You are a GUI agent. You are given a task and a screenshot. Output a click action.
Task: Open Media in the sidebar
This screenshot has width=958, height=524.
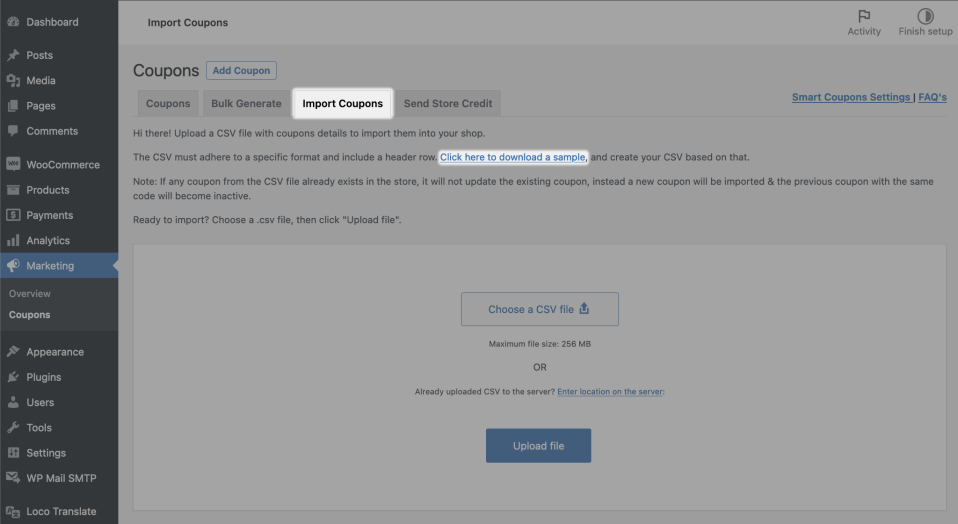(41, 80)
